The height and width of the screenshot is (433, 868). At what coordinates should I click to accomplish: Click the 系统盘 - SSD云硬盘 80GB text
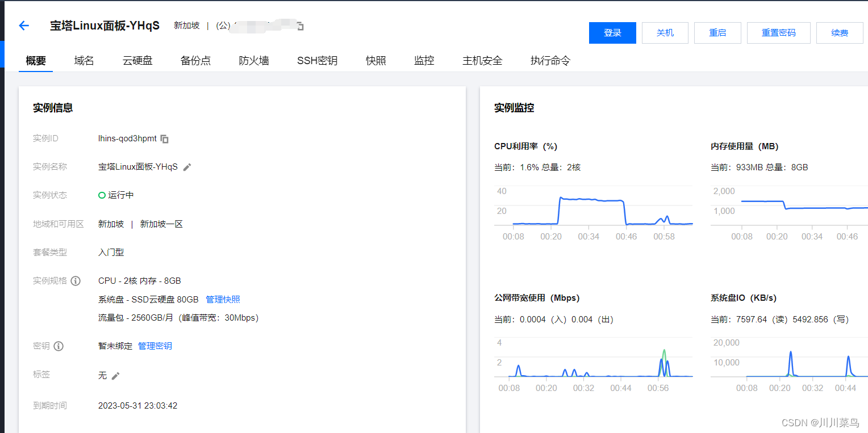tap(148, 299)
